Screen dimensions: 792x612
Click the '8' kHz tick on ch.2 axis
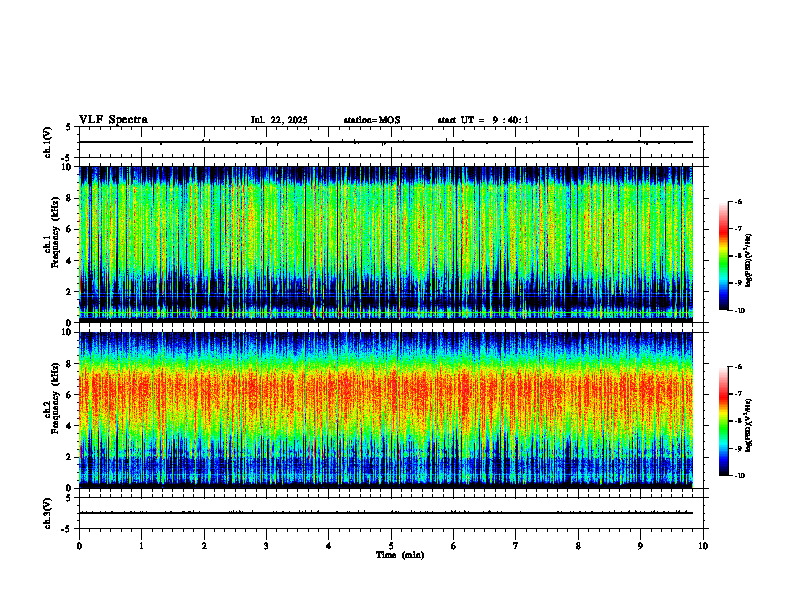71,364
